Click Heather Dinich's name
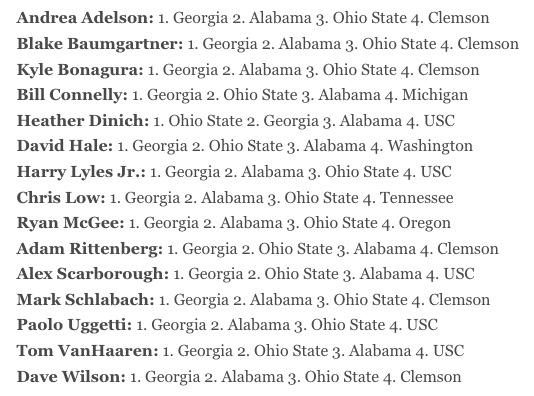Screen dimensions: 534x396 coord(83,121)
